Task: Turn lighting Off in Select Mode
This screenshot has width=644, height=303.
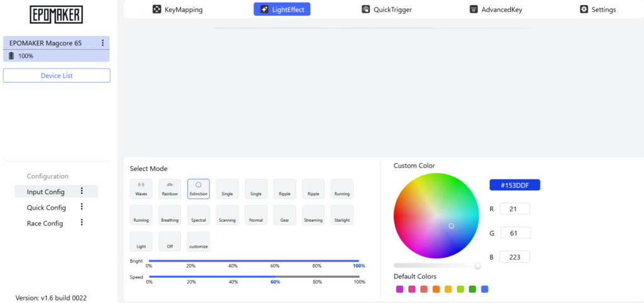Action: coord(170,242)
